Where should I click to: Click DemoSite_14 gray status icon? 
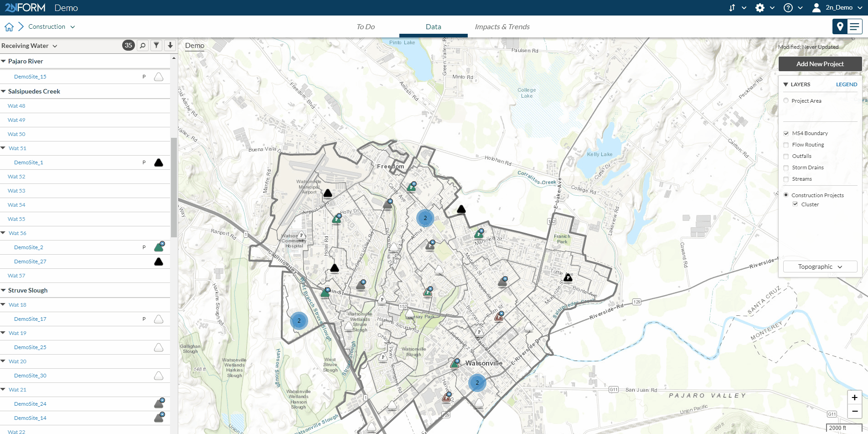click(159, 418)
